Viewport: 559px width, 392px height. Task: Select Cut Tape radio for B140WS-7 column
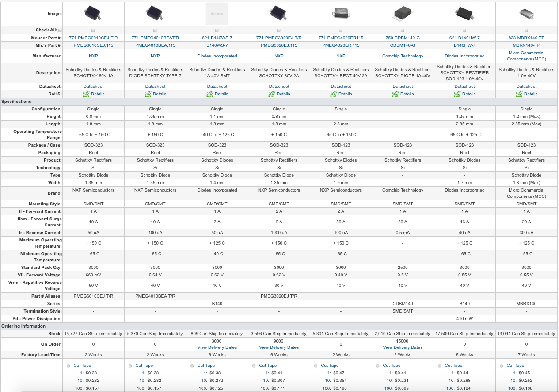tap(192, 366)
